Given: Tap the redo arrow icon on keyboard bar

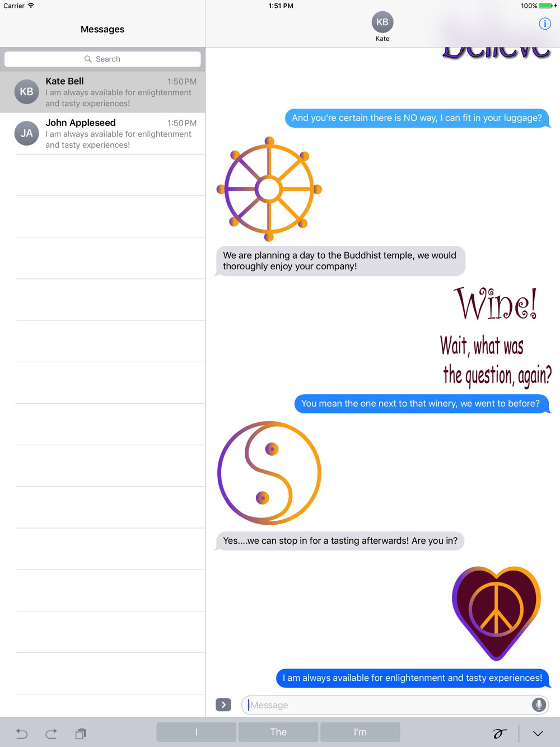Looking at the screenshot, I should coord(51,733).
